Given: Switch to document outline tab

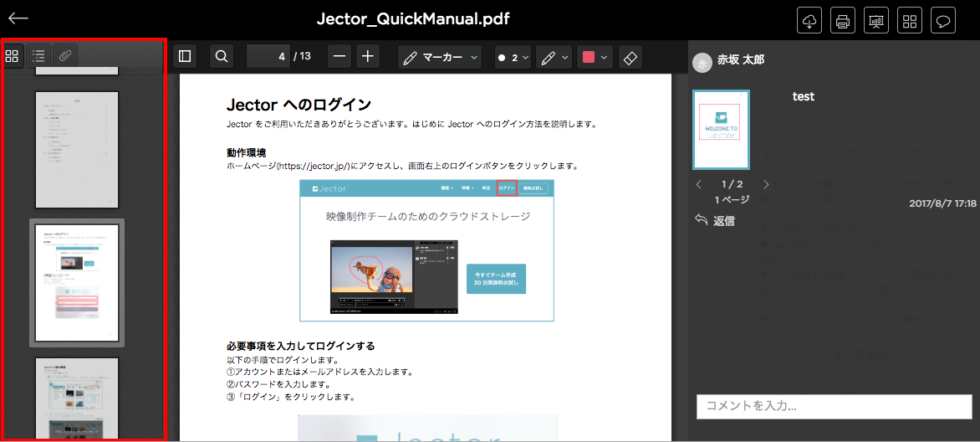Looking at the screenshot, I should 38,56.
